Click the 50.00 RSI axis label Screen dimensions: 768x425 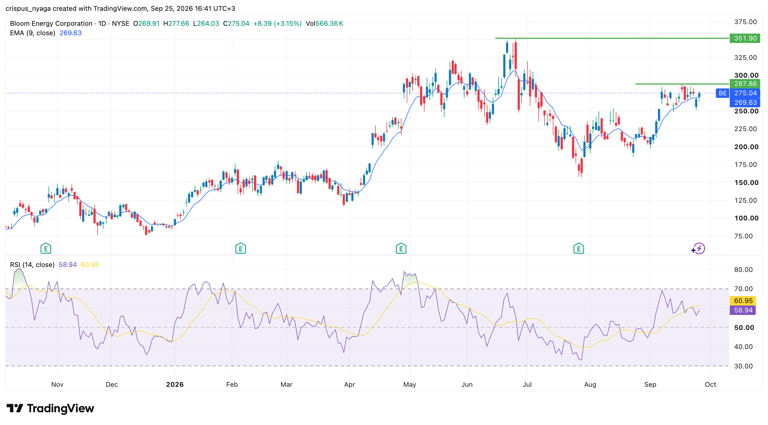tap(744, 328)
